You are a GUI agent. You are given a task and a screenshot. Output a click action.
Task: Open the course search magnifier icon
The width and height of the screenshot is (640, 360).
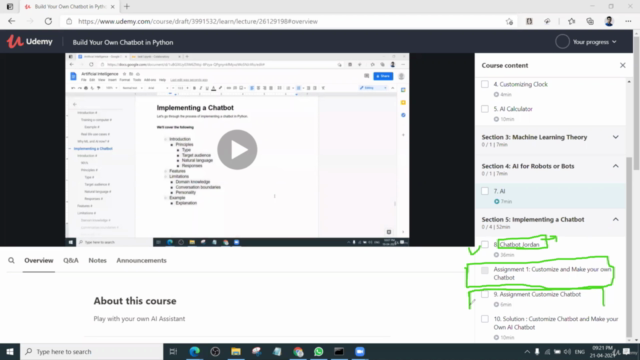coord(11,260)
